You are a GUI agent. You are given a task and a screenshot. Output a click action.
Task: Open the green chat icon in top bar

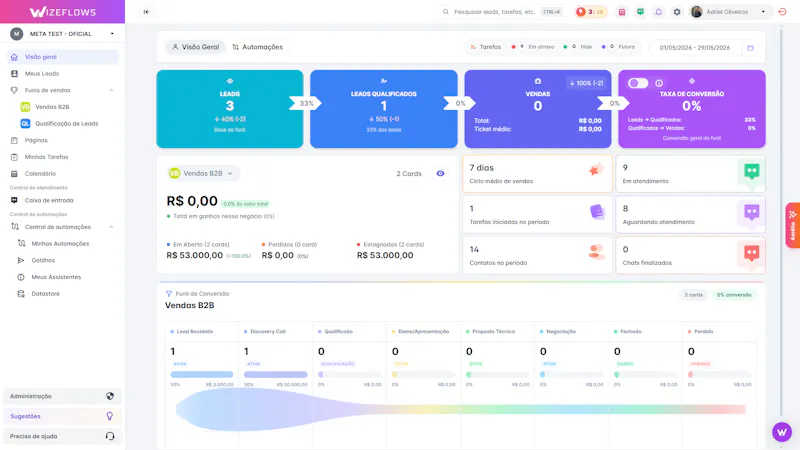tap(640, 12)
